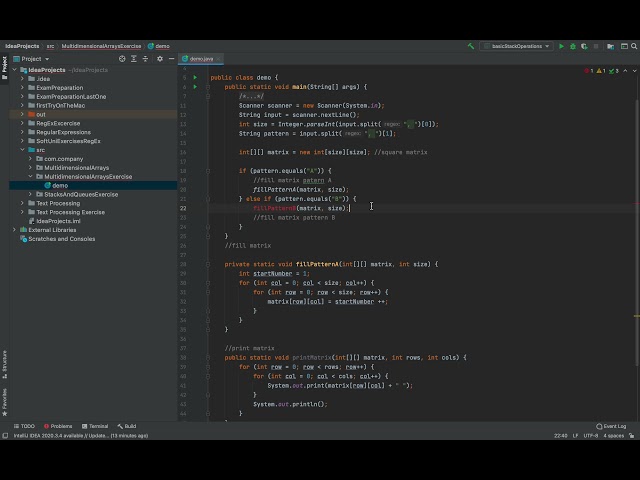
Task: Click the Search Everywhere magnifier icon
Action: pos(634,46)
